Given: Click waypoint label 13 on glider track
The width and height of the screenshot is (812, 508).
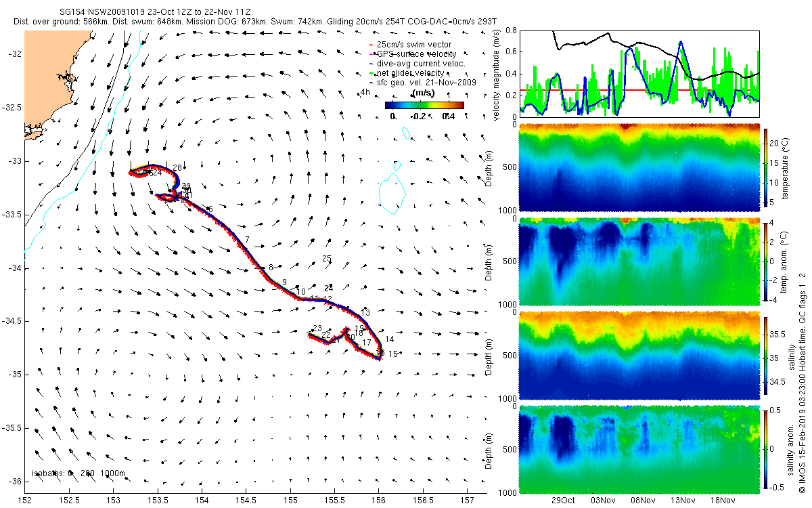Looking at the screenshot, I should [x=365, y=313].
